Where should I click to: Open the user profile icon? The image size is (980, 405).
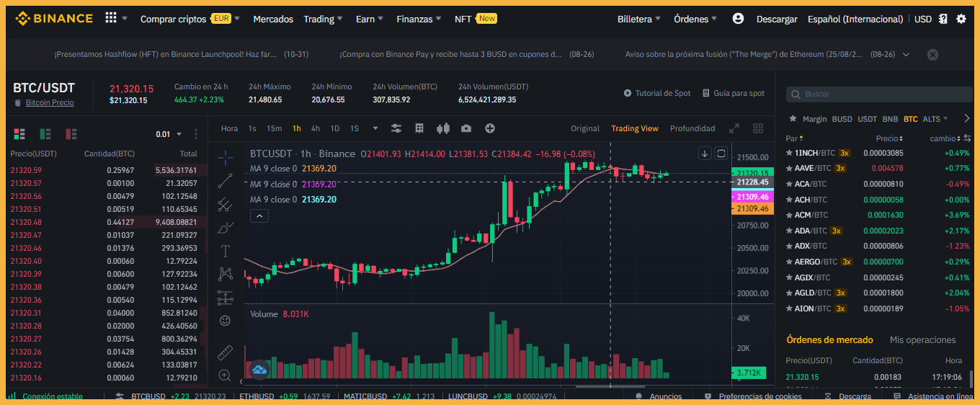tap(738, 19)
